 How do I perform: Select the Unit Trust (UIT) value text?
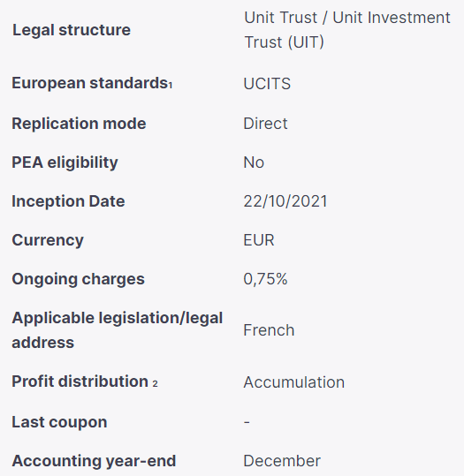[x=347, y=30]
